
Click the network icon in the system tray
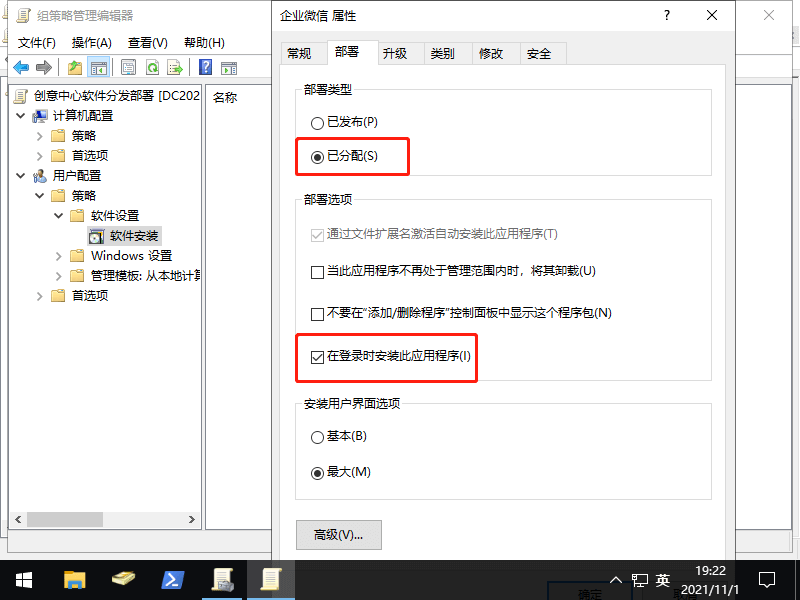tap(640, 580)
